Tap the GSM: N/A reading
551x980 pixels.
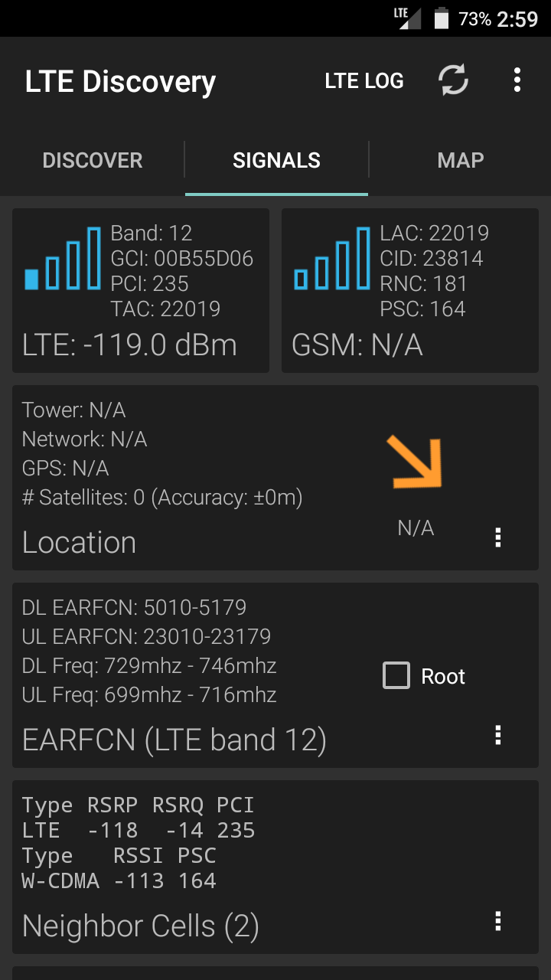(x=357, y=345)
